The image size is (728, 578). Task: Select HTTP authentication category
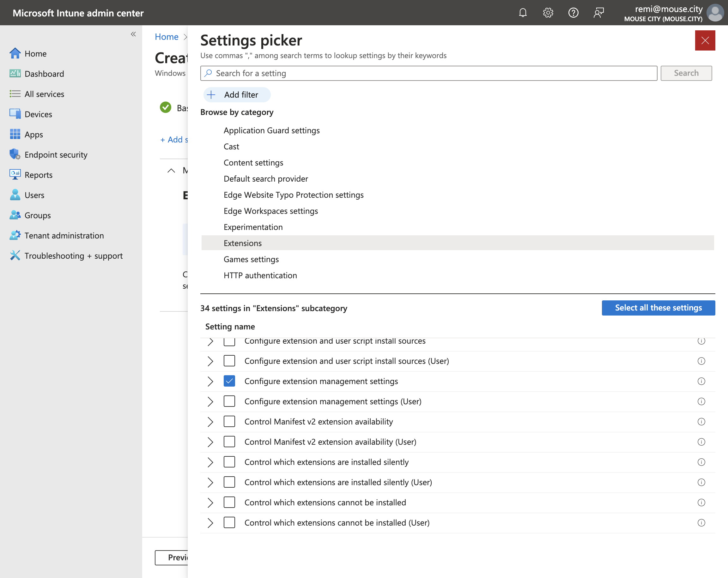pyautogui.click(x=260, y=275)
